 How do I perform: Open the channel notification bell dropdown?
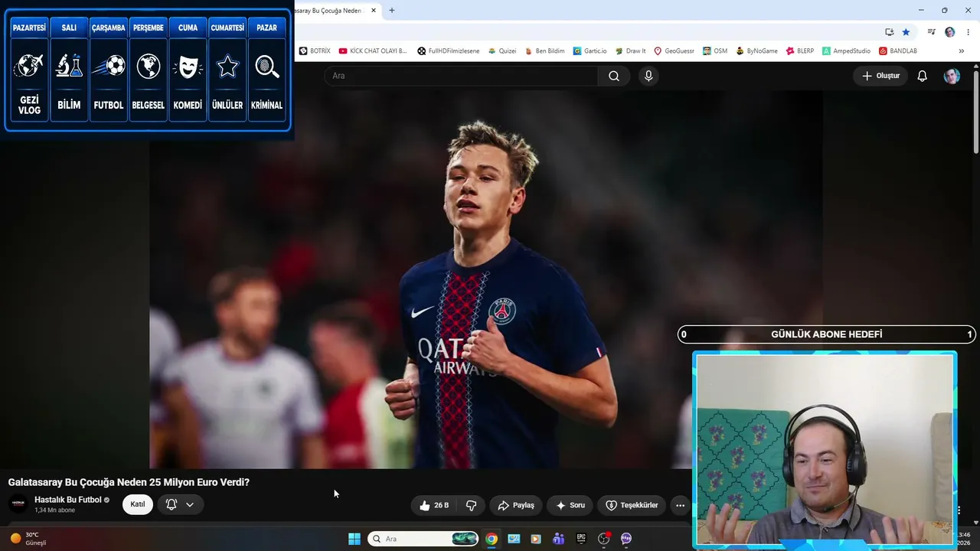(x=180, y=504)
